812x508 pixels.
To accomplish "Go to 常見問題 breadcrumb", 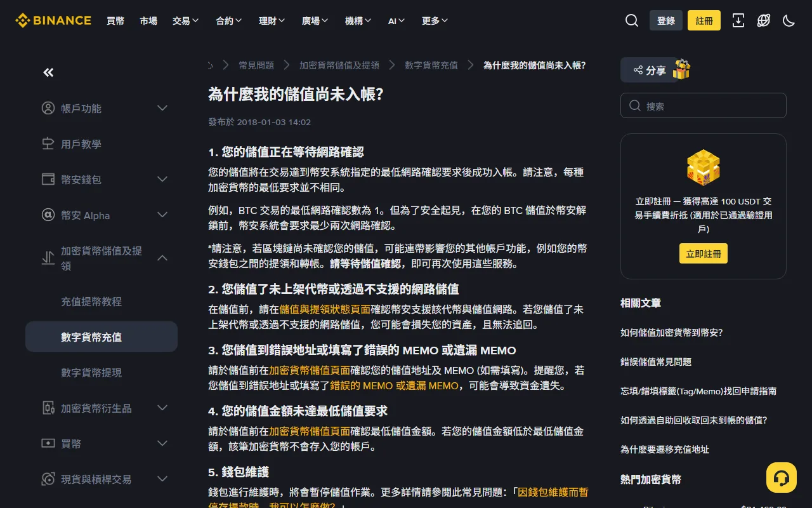I will pyautogui.click(x=256, y=65).
